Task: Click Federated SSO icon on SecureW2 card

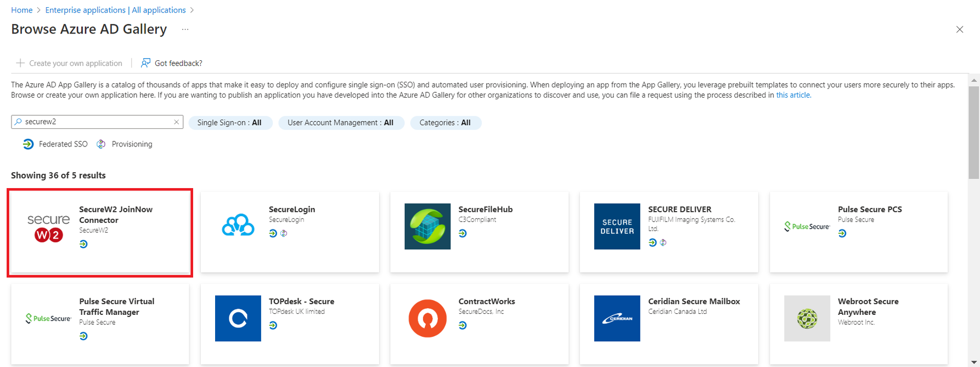Action: (83, 244)
